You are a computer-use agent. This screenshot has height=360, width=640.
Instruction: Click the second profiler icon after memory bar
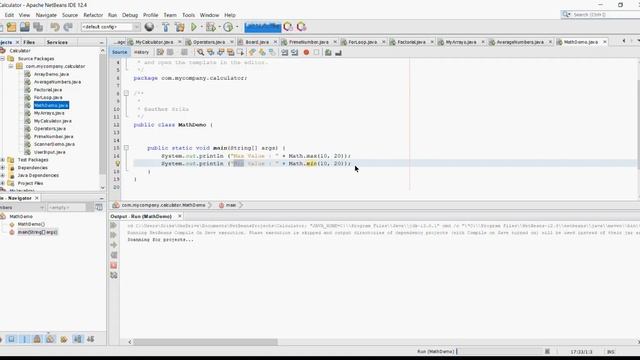[x=302, y=27]
